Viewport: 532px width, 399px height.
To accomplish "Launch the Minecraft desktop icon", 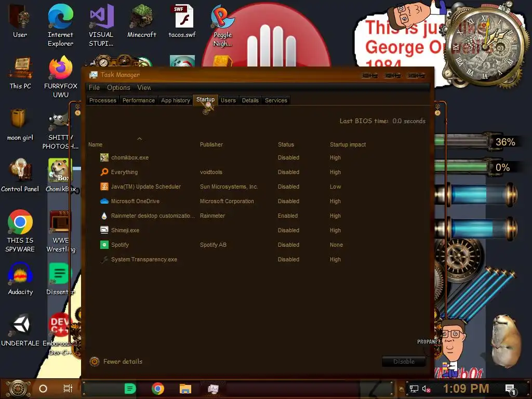I will point(141,21).
